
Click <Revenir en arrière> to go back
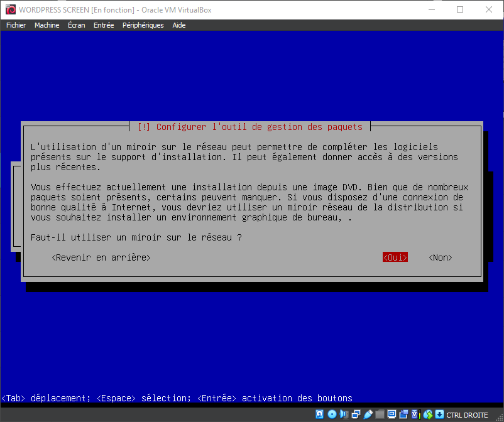(x=101, y=257)
